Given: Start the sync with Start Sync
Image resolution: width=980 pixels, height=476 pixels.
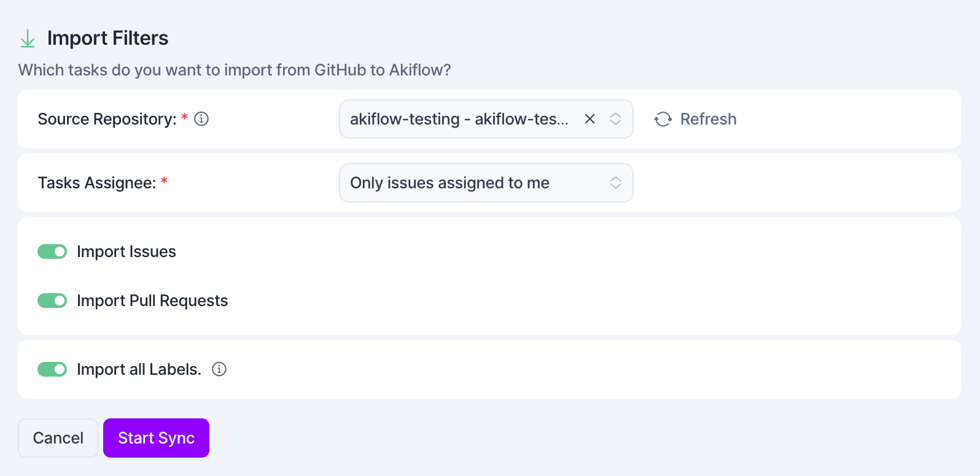Looking at the screenshot, I should [x=156, y=438].
